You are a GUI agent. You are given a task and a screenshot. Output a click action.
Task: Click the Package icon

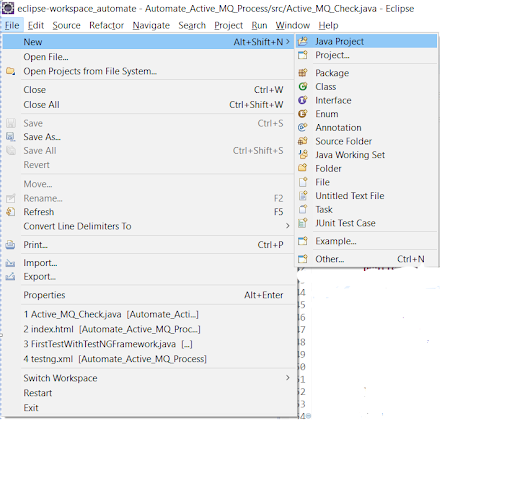(303, 73)
